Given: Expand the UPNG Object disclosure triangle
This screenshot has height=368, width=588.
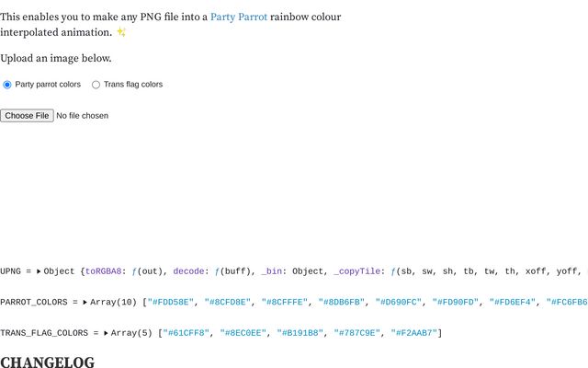Looking at the screenshot, I should pos(39,271).
